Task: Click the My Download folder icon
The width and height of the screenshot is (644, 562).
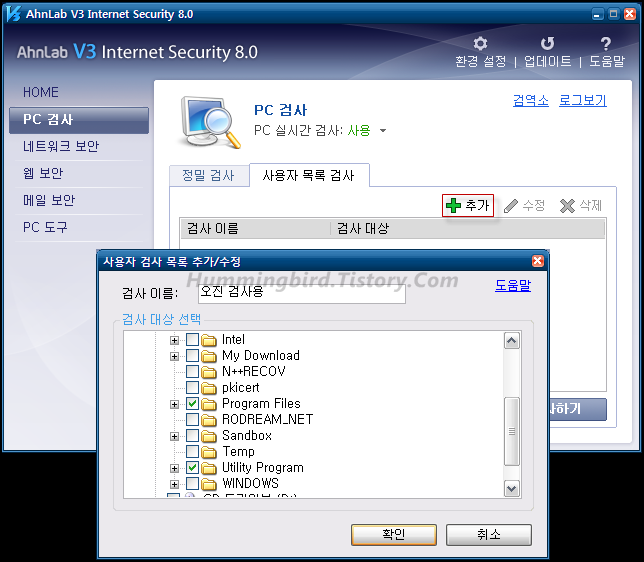Action: tap(210, 356)
